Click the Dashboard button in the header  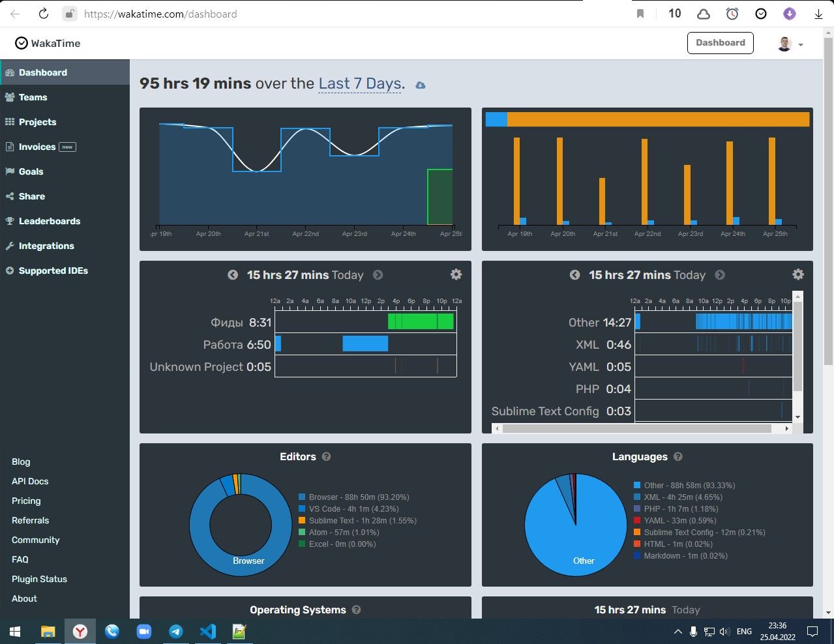[x=721, y=43]
